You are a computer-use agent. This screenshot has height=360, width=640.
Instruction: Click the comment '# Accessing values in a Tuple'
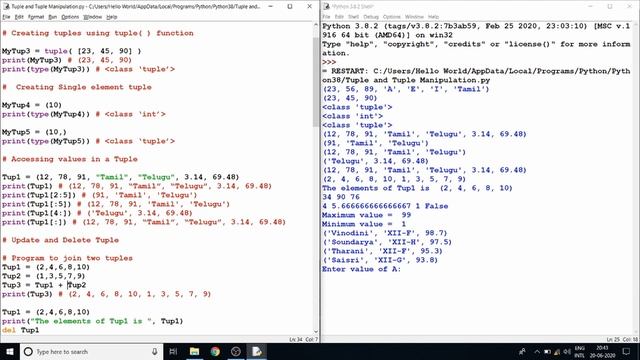(70, 159)
